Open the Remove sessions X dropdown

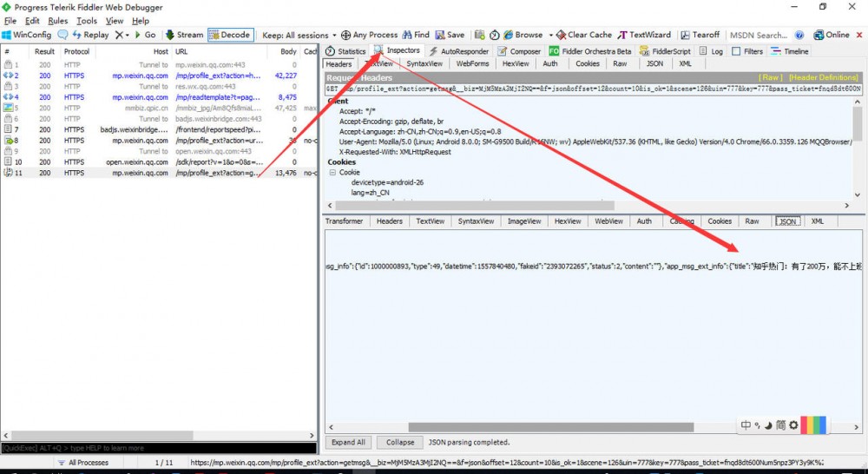coord(122,35)
